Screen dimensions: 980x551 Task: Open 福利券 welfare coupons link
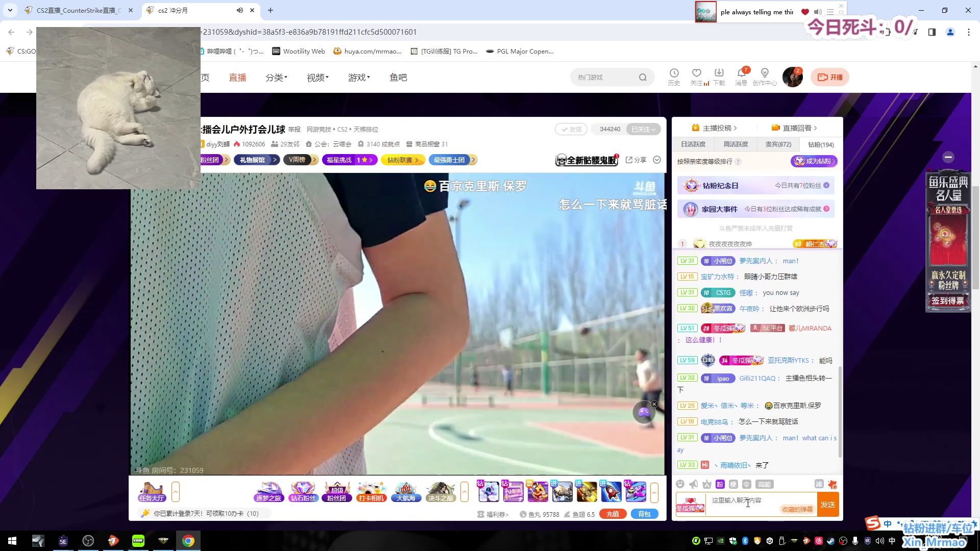tap(493, 514)
